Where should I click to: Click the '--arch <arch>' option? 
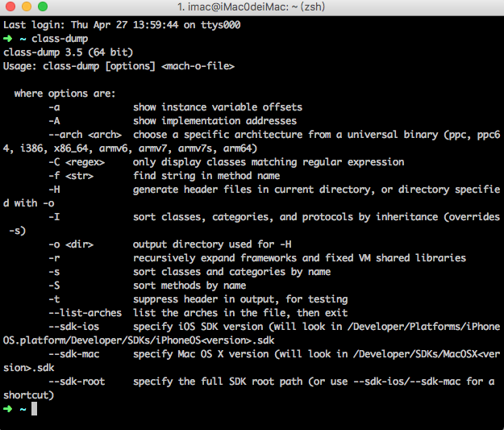[85, 135]
